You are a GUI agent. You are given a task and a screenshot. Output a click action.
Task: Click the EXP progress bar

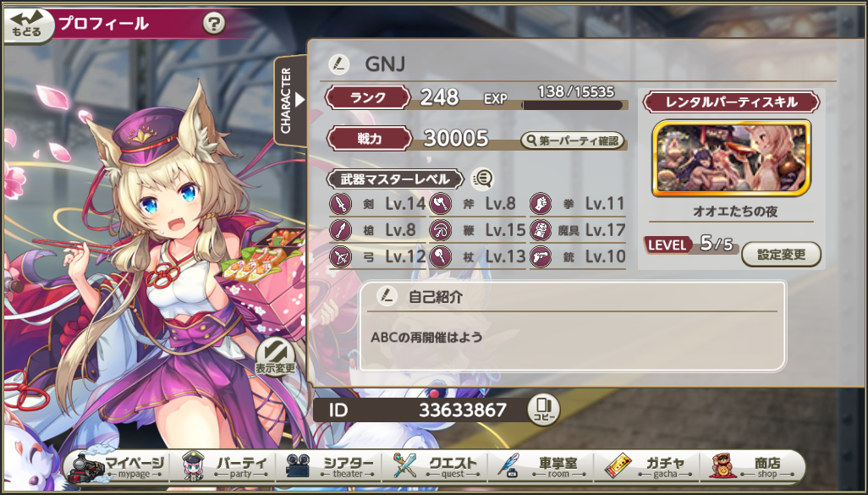(573, 105)
